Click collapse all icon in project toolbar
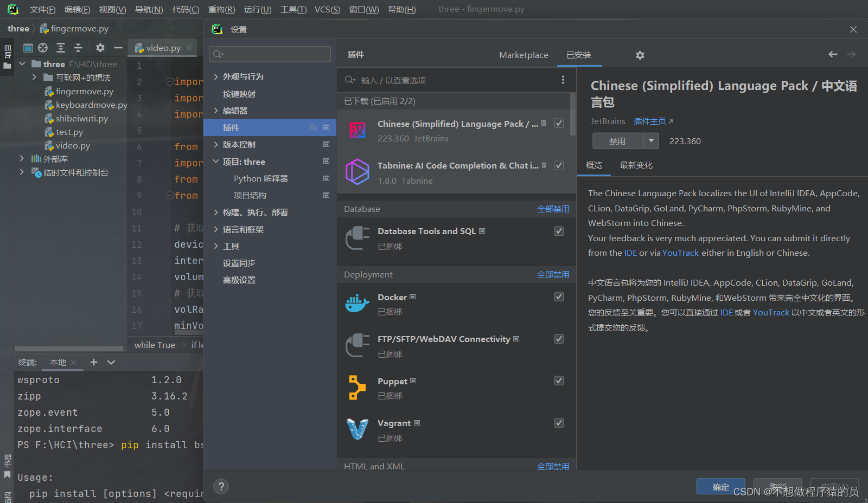The image size is (868, 503). 78,48
